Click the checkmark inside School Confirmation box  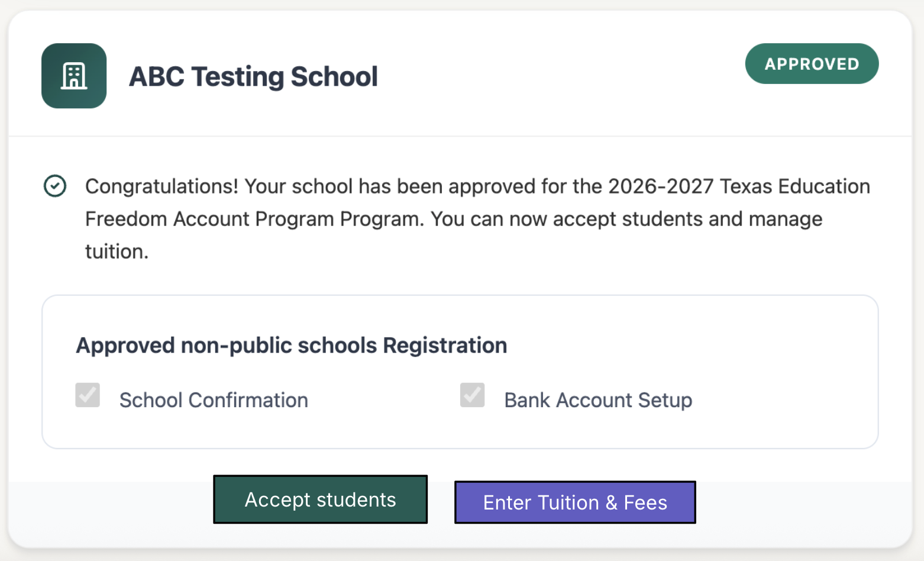point(88,395)
